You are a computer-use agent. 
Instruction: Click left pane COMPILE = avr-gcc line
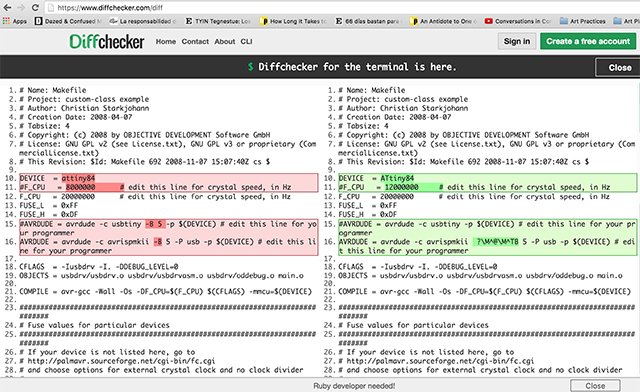[165, 291]
